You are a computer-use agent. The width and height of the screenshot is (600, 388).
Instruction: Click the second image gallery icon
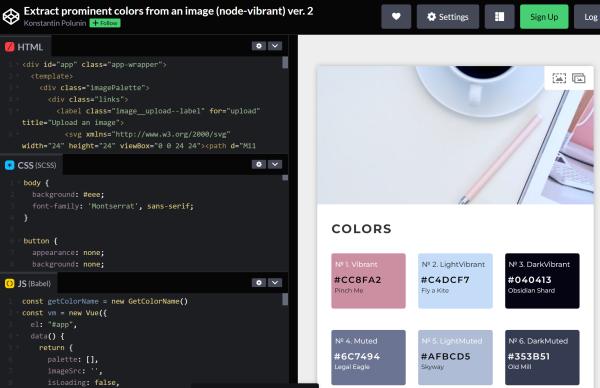[579, 78]
